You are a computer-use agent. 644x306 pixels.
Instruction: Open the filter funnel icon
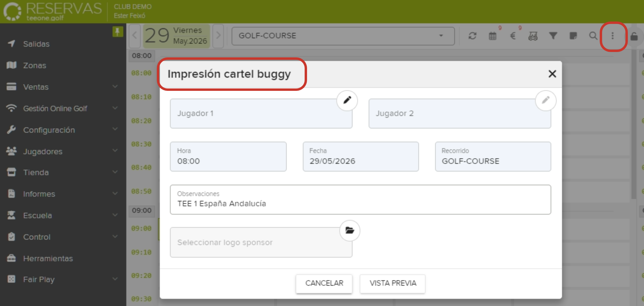click(553, 36)
